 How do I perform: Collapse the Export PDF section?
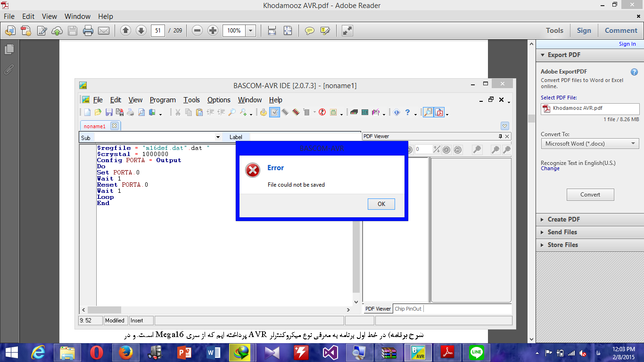pyautogui.click(x=542, y=55)
